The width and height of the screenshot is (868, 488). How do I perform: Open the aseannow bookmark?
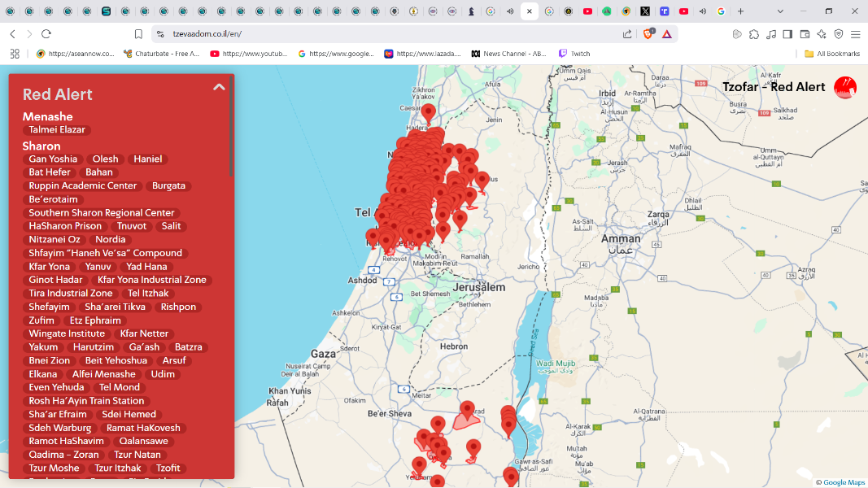pyautogui.click(x=76, y=54)
